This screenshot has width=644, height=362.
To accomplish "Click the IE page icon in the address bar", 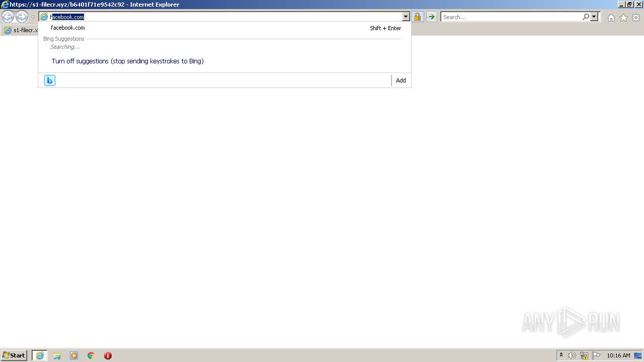I will tap(44, 17).
